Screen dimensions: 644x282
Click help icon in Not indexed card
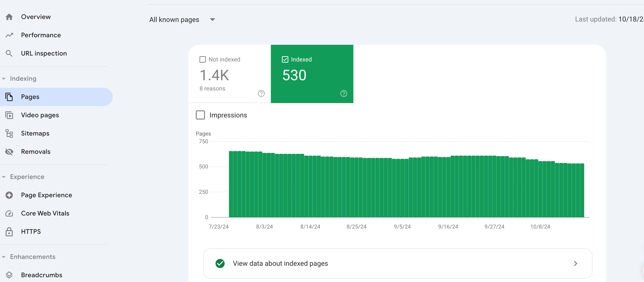(261, 94)
